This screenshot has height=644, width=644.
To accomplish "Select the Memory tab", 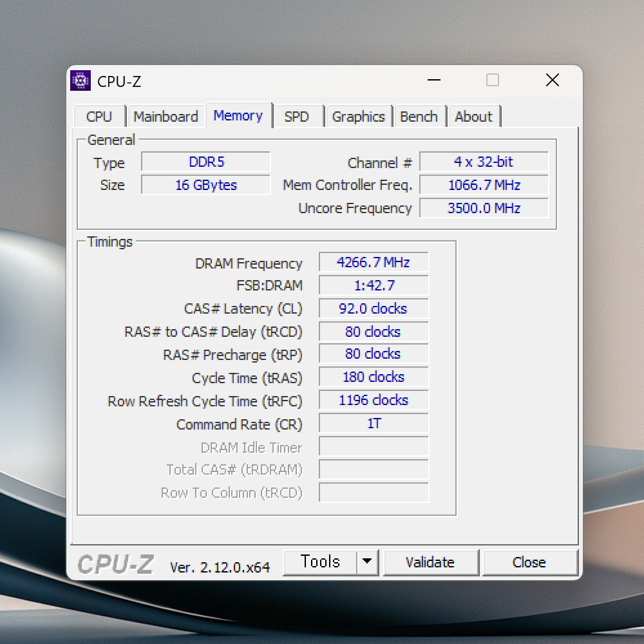I will [239, 115].
